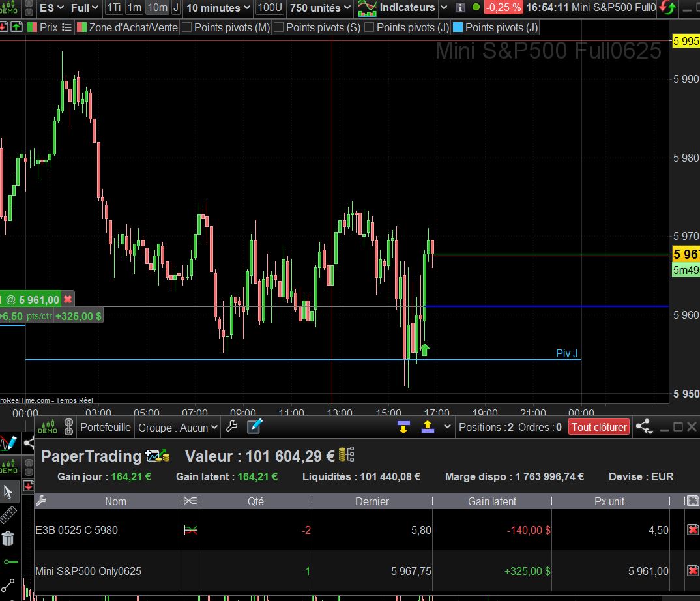Open the Indicateurs chart icon
This screenshot has width=700, height=601.
click(367, 8)
